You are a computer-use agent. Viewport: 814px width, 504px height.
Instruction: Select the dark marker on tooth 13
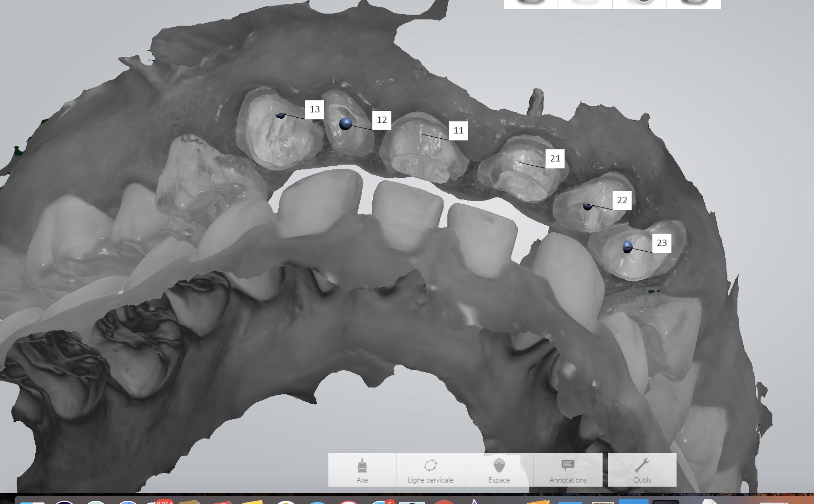pyautogui.click(x=280, y=115)
